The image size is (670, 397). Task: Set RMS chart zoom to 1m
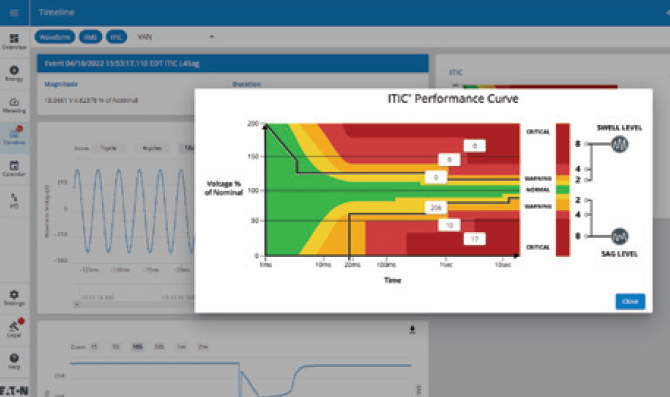tap(181, 347)
